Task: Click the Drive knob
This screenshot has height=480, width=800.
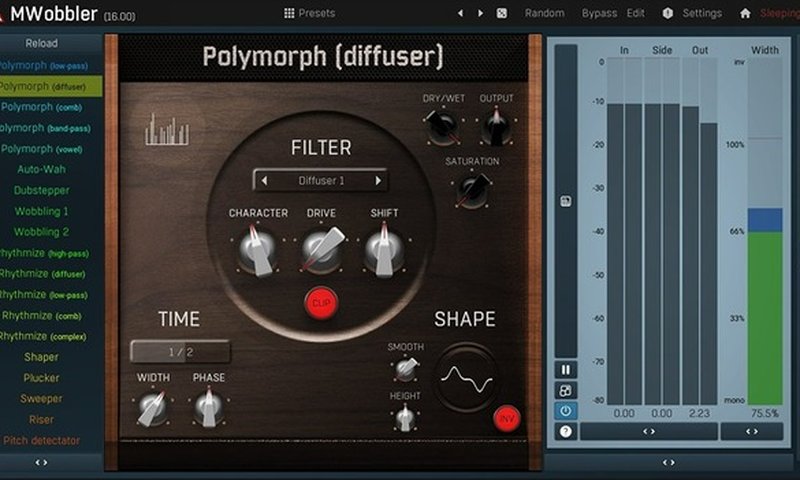Action: click(321, 250)
